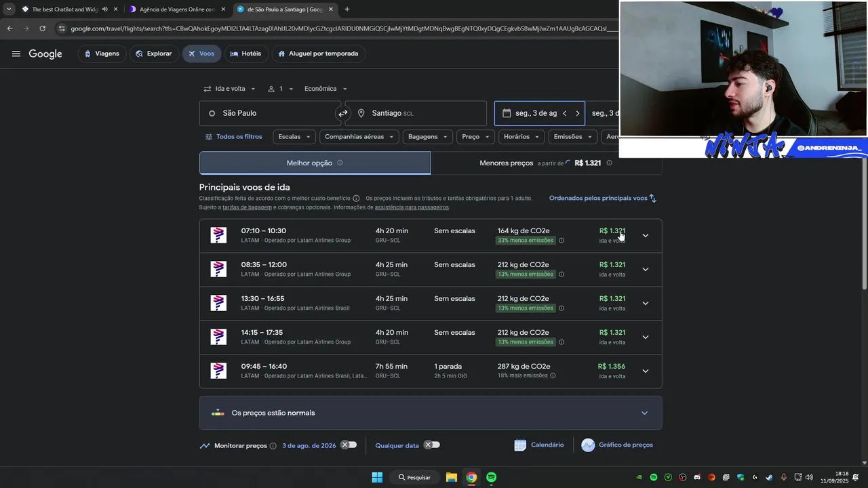Viewport: 868px width, 488px height.
Task: Open Spotify from the taskbar
Action: coord(491,477)
